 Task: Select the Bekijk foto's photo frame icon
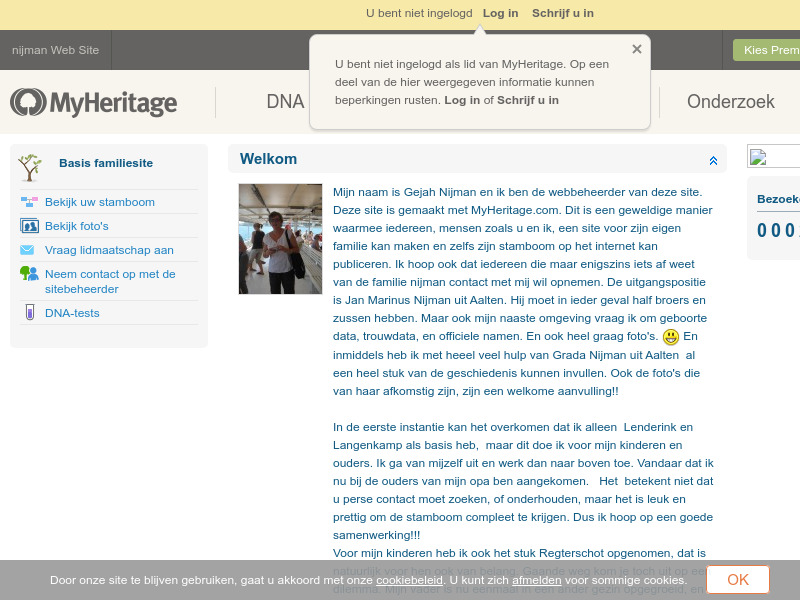tap(31, 226)
